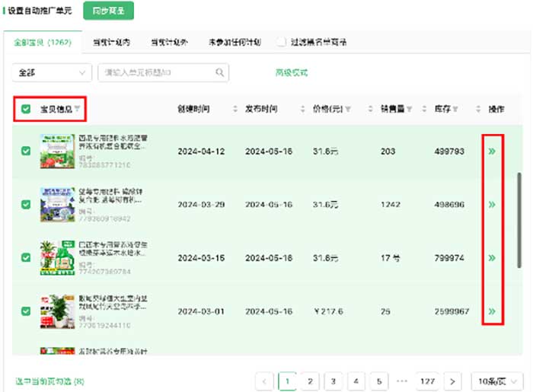The height and width of the screenshot is (392, 533).
Task: Uncheck the product row created 2024-03-29
Action: [x=26, y=205]
